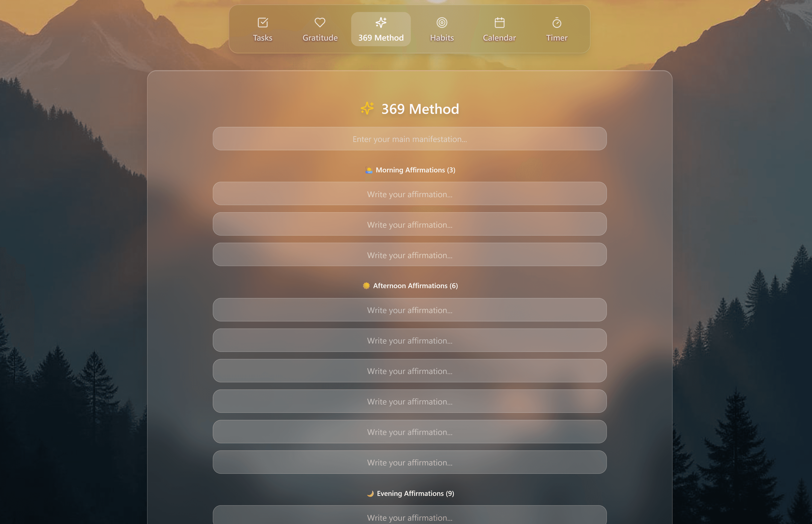Image resolution: width=812 pixels, height=524 pixels.
Task: Select the first afternoon affirmation field
Action: (410, 310)
